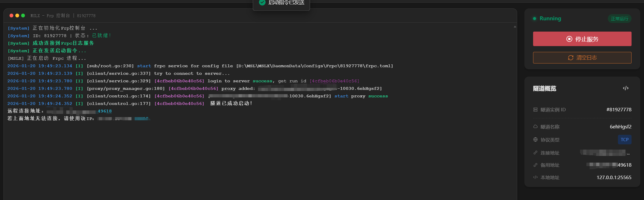Click the 启动指令已发送 toast notification
644x200 pixels.
pos(281,3)
